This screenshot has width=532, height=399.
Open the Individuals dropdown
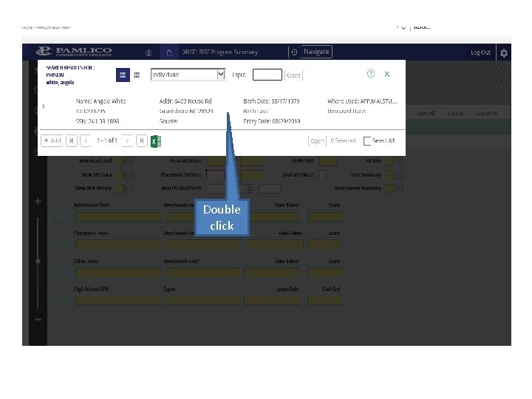tap(188, 75)
